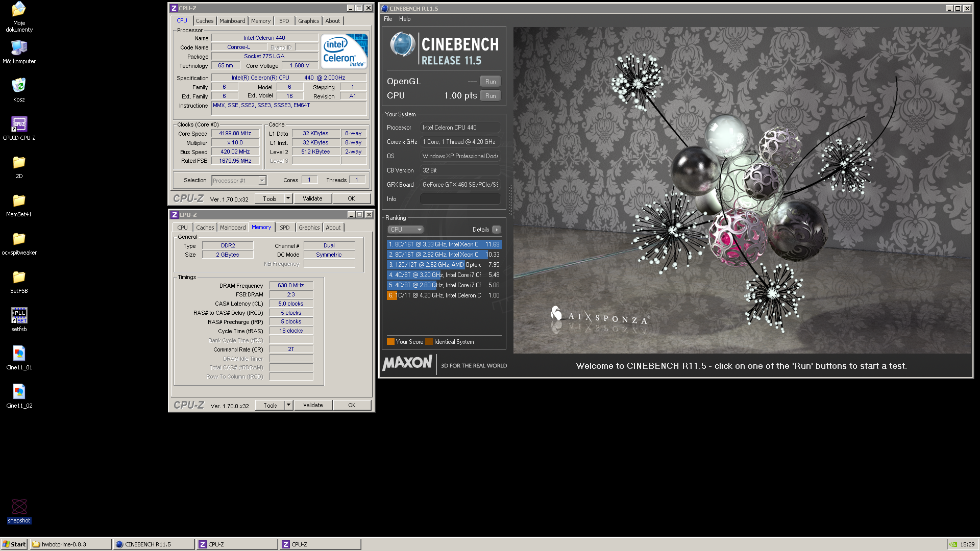
Task: Open the Start menu
Action: 14,544
